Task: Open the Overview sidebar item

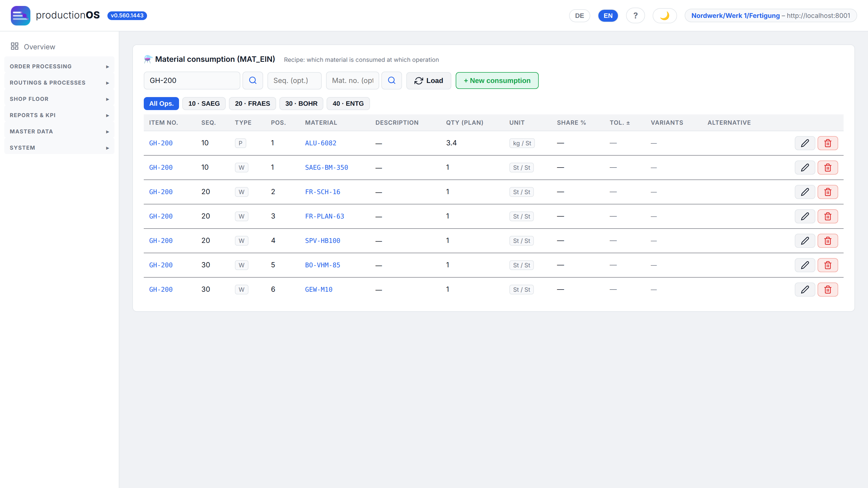Action: 59,46
